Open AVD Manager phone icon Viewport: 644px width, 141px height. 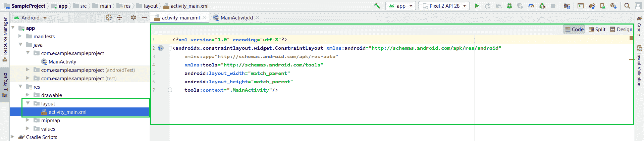tap(602, 6)
